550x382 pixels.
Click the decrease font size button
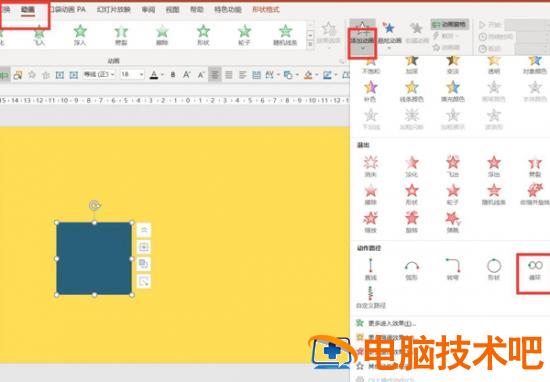[201, 75]
